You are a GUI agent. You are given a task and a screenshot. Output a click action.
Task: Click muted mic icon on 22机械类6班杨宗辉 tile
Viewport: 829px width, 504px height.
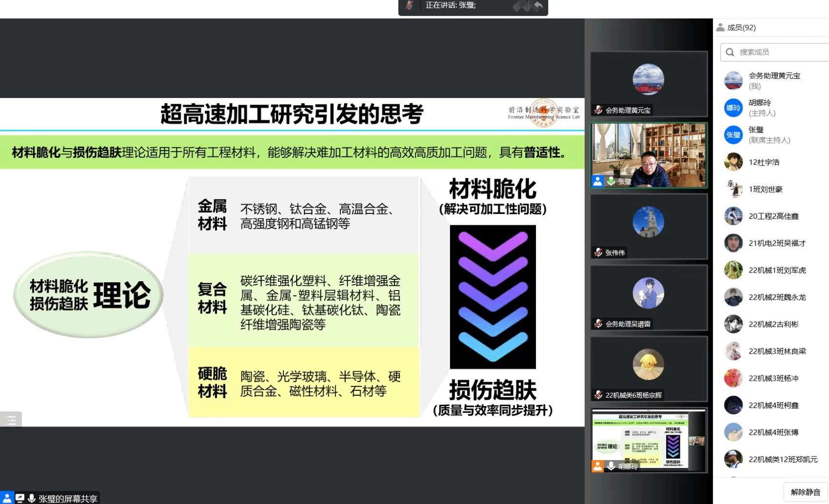click(x=598, y=395)
